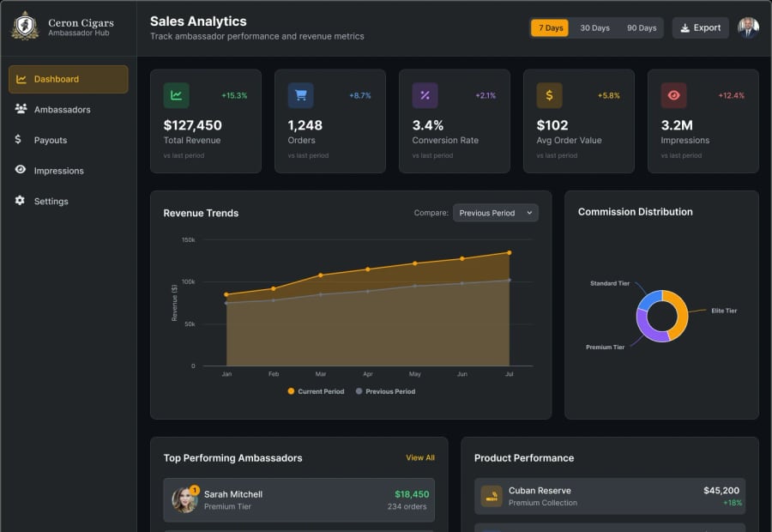This screenshot has width=772, height=532.
Task: Switch to the 90 Days range
Action: pyautogui.click(x=642, y=28)
